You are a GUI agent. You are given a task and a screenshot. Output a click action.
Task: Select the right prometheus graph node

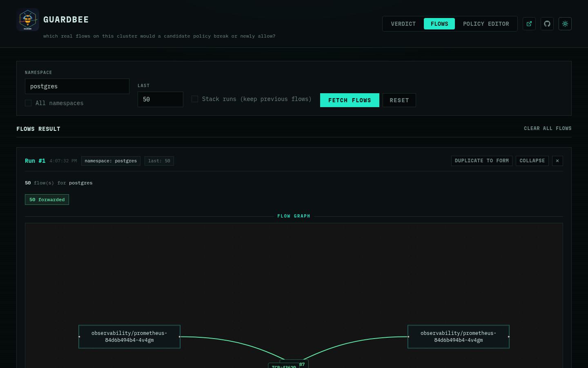[459, 337]
